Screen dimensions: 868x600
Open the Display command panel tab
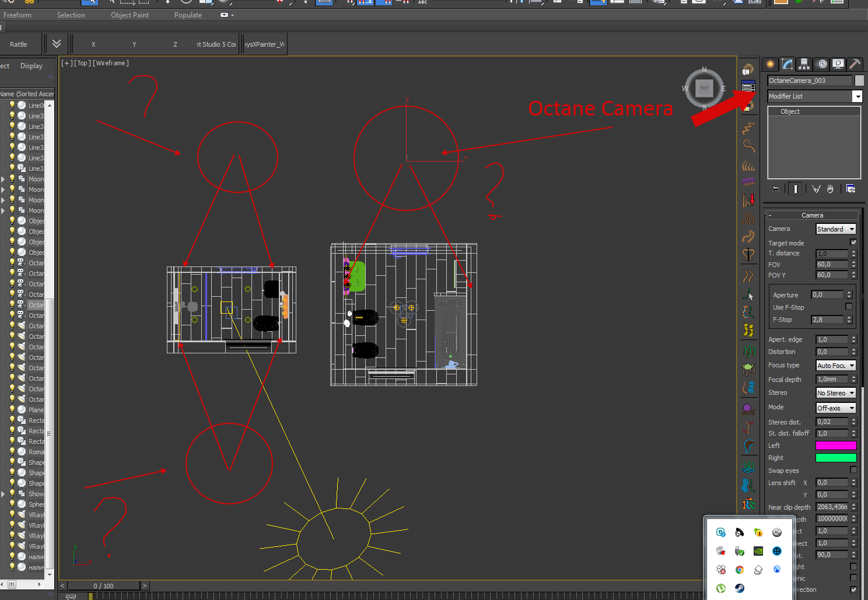(838, 64)
